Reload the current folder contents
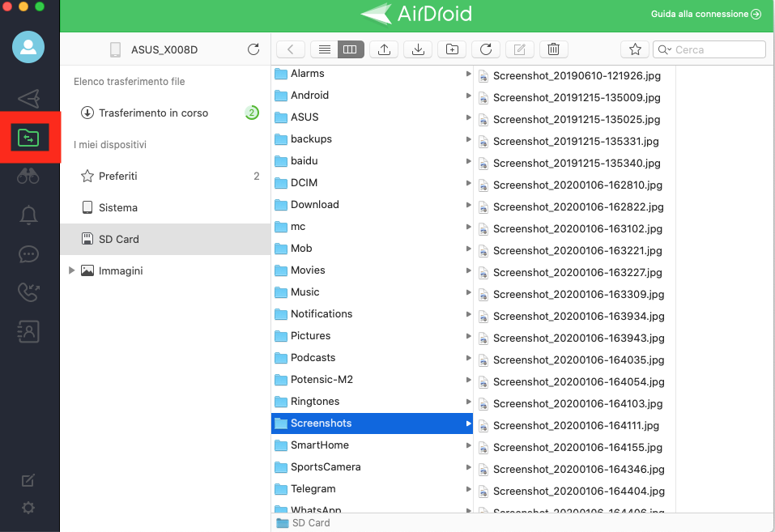775x532 pixels. coord(486,49)
